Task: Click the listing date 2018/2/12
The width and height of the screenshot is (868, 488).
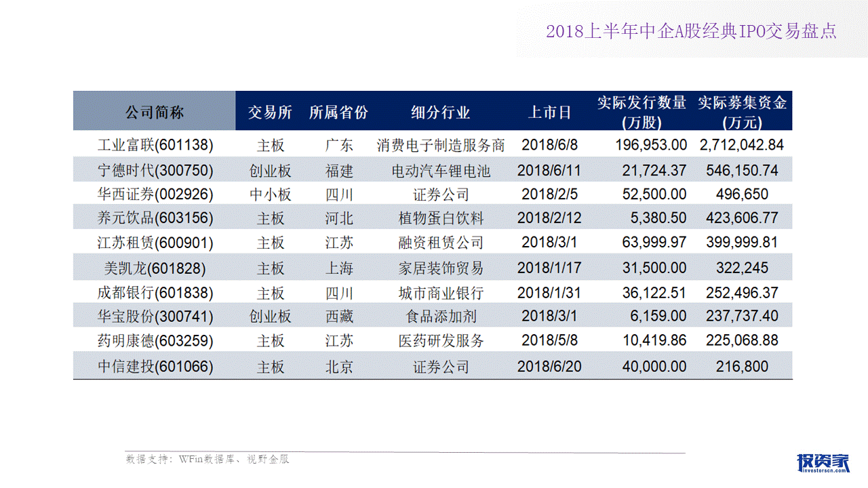Action: pos(549,218)
